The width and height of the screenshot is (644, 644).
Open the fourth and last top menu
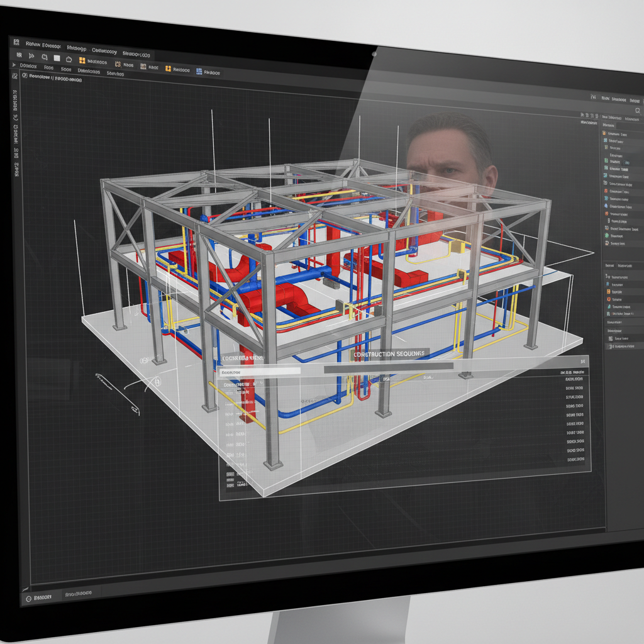click(x=136, y=54)
